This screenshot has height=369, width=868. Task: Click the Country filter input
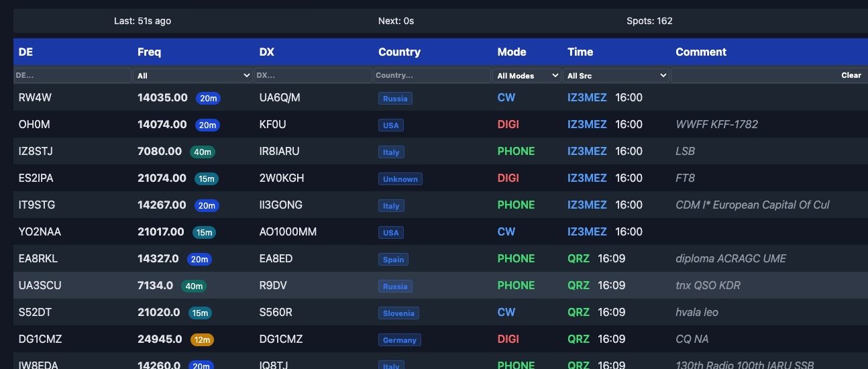coord(431,76)
